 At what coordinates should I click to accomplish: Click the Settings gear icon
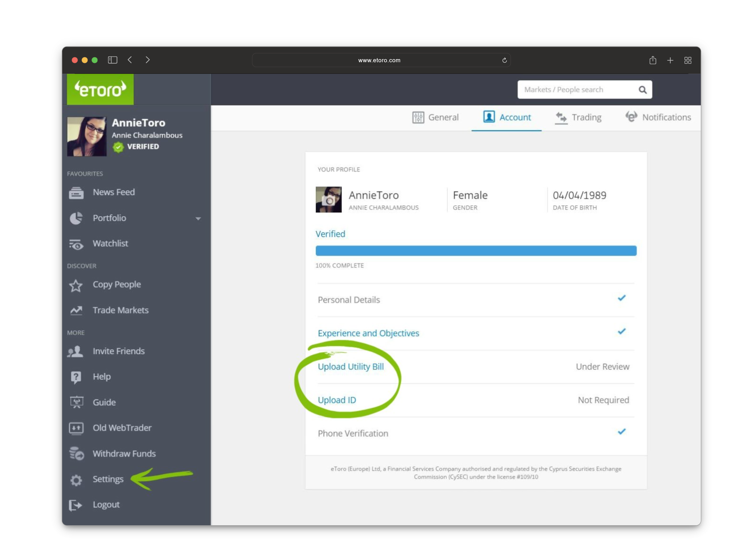pos(76,480)
